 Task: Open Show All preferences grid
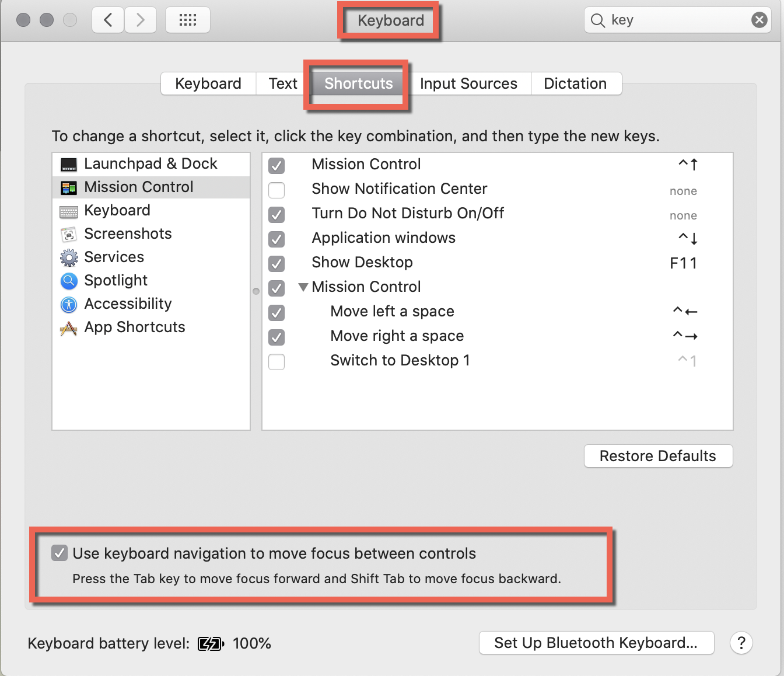click(187, 19)
